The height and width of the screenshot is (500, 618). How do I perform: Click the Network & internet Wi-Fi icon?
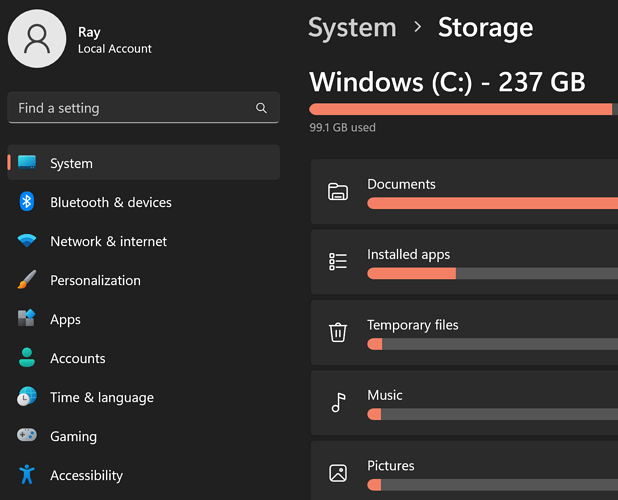(27, 240)
